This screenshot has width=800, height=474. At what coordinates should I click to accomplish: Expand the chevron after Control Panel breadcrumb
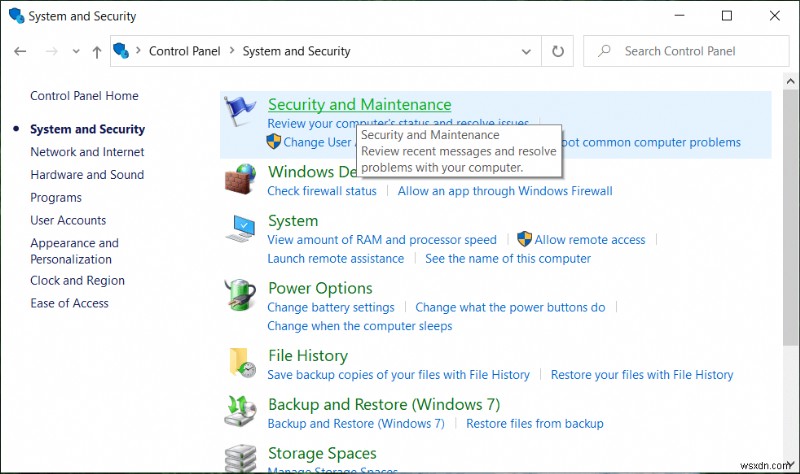[232, 51]
